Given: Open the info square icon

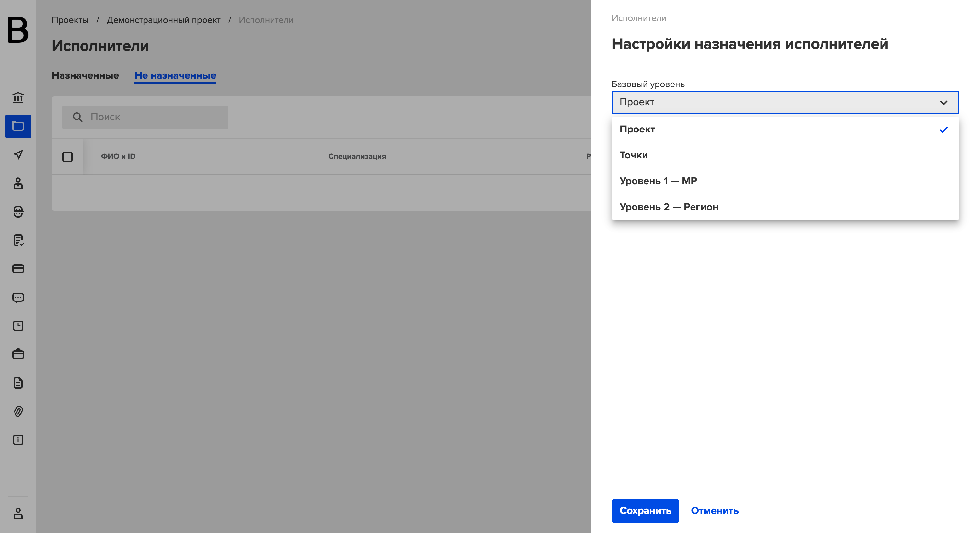Looking at the screenshot, I should 18,440.
